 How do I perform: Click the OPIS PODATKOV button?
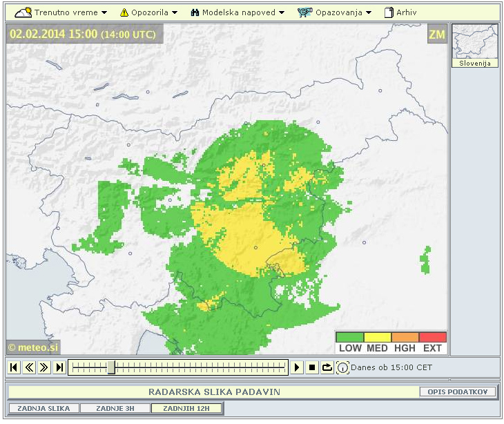(457, 392)
